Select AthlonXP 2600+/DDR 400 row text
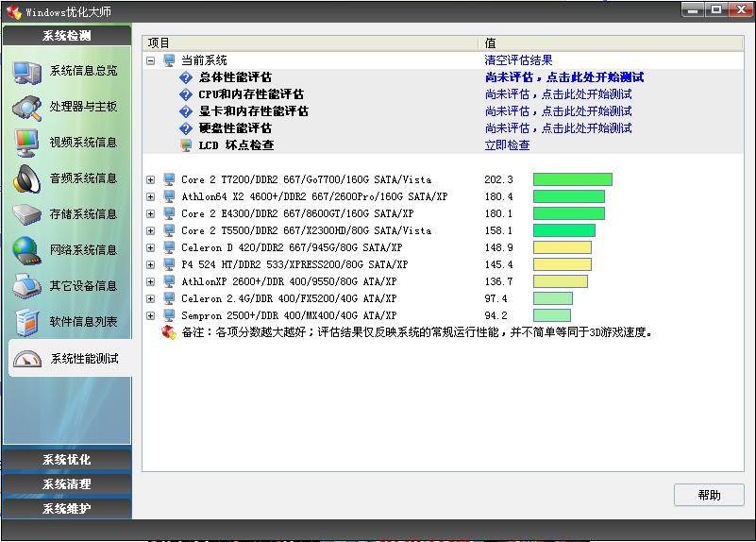756x542 pixels. pos(289,281)
